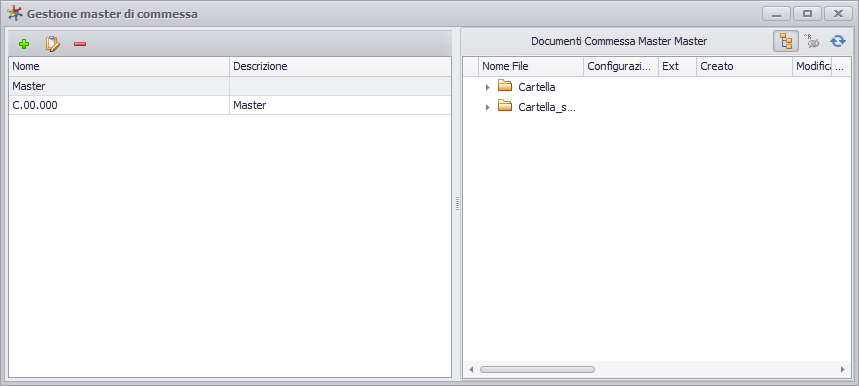Sort by the Descrizione column header

click(340, 66)
